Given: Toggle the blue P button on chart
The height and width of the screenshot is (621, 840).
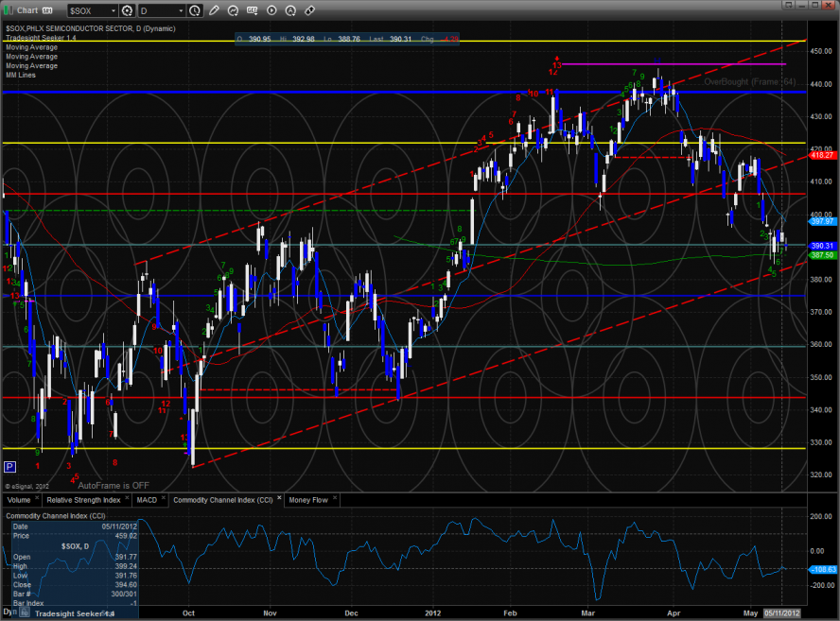Looking at the screenshot, I should [9, 467].
